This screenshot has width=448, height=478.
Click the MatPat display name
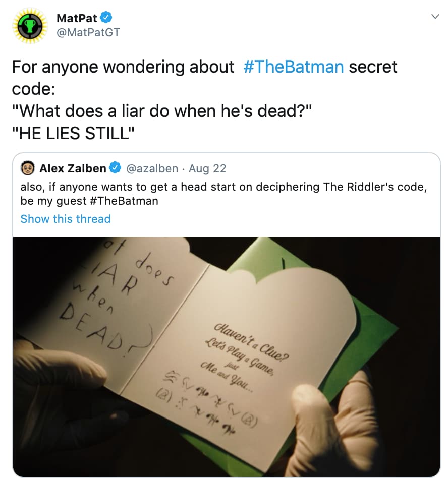[x=77, y=18]
